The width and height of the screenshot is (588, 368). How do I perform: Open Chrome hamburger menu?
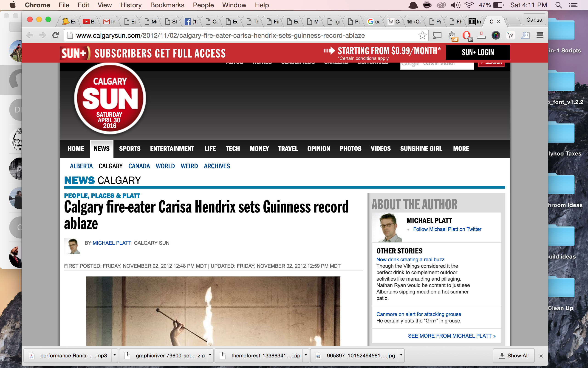click(x=540, y=35)
